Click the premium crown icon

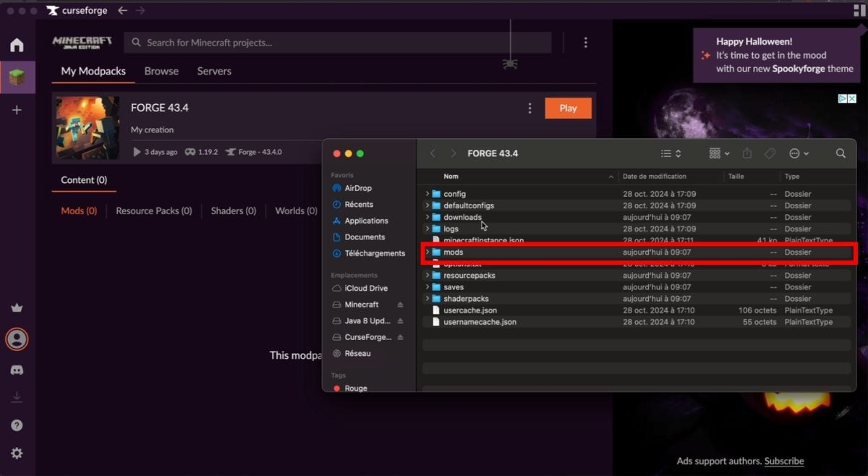[17, 308]
